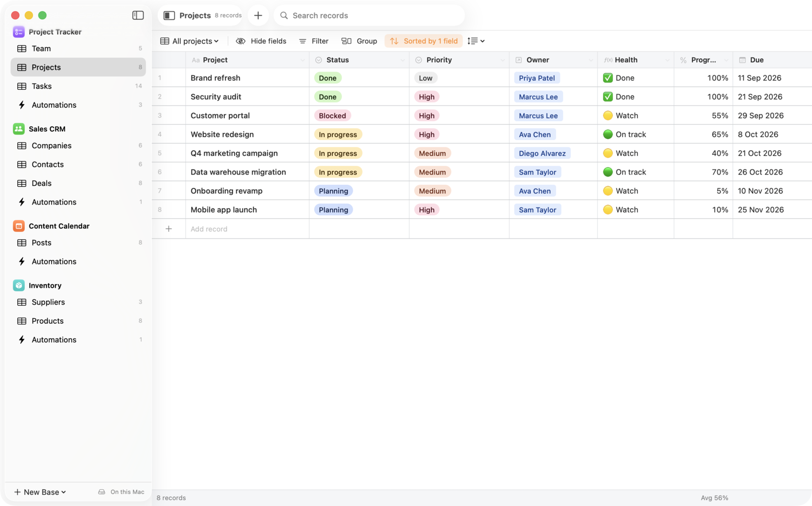Click the Done checkmark icon for Security audit
The image size is (812, 506).
607,97
